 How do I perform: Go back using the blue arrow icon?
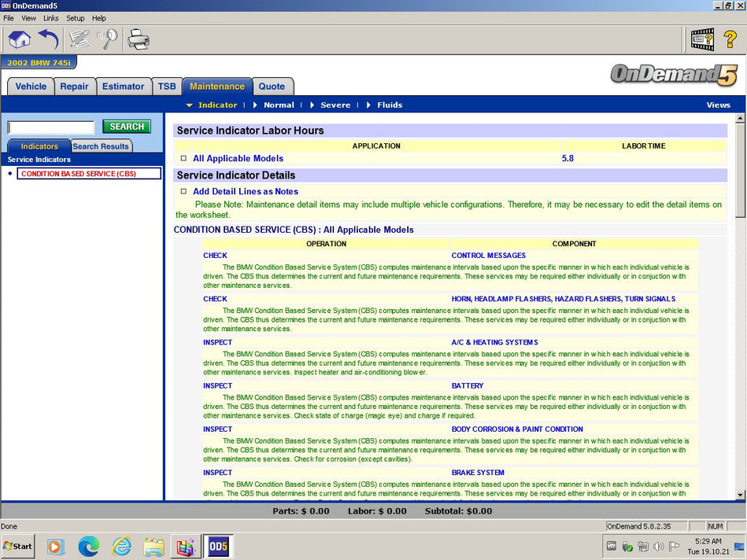pyautogui.click(x=49, y=39)
